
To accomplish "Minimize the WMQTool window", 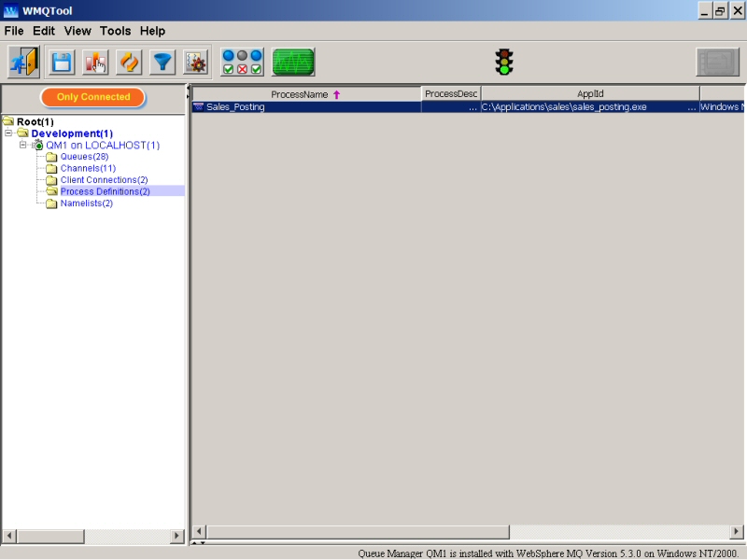I will (x=705, y=10).
